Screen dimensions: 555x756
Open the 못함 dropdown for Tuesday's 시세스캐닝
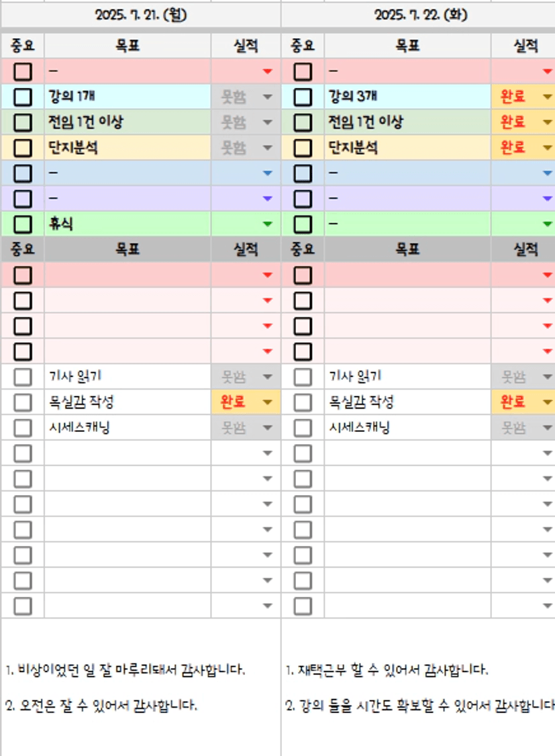tap(548, 428)
